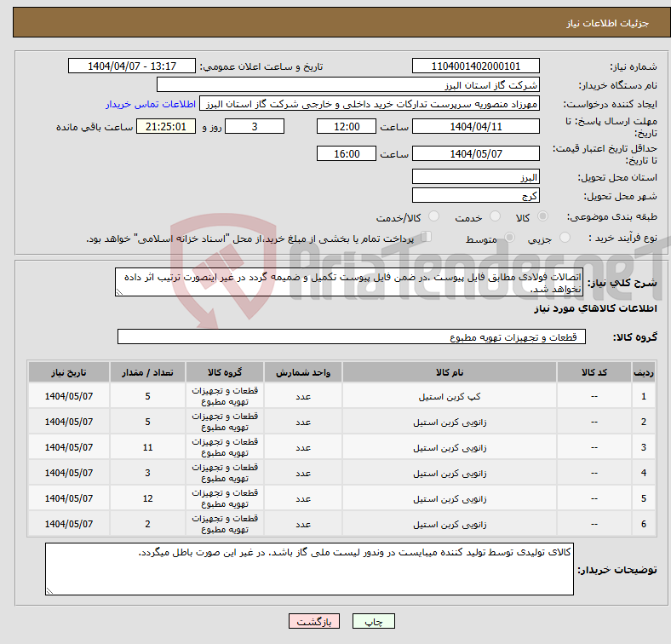The height and width of the screenshot is (644, 671).
Task: Click the deadline time field 12:00
Action: [x=347, y=126]
